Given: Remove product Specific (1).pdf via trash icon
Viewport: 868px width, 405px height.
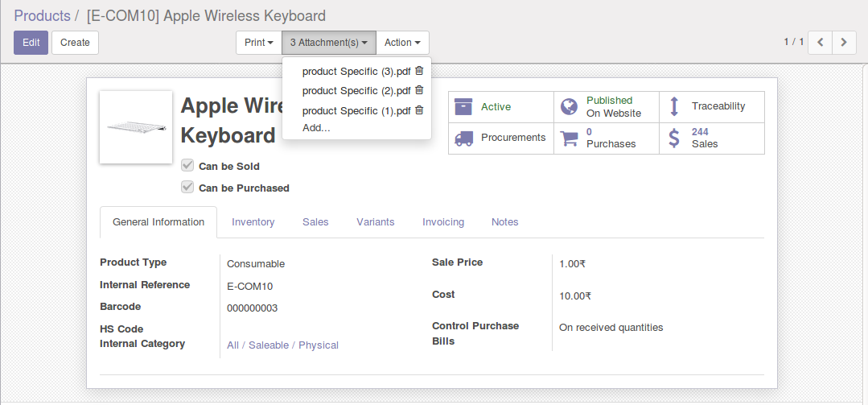Looking at the screenshot, I should (419, 110).
